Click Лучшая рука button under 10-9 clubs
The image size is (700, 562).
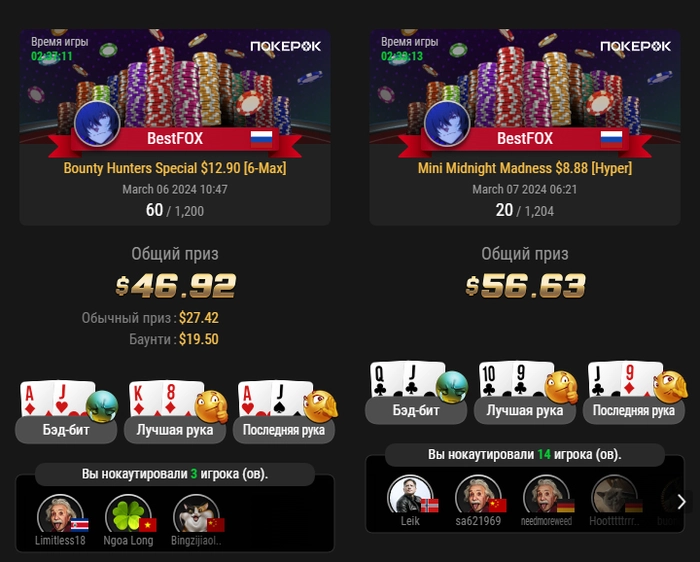[x=525, y=410]
